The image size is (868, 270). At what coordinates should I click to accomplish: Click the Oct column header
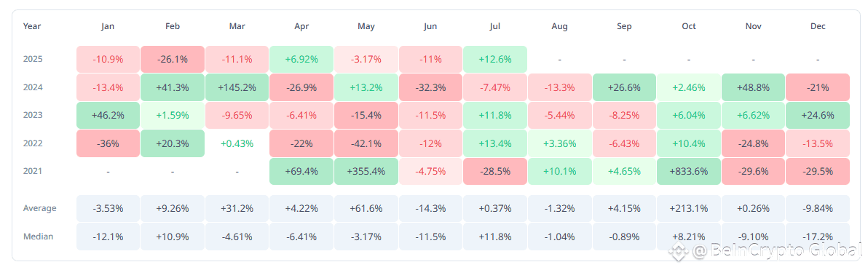(689, 26)
